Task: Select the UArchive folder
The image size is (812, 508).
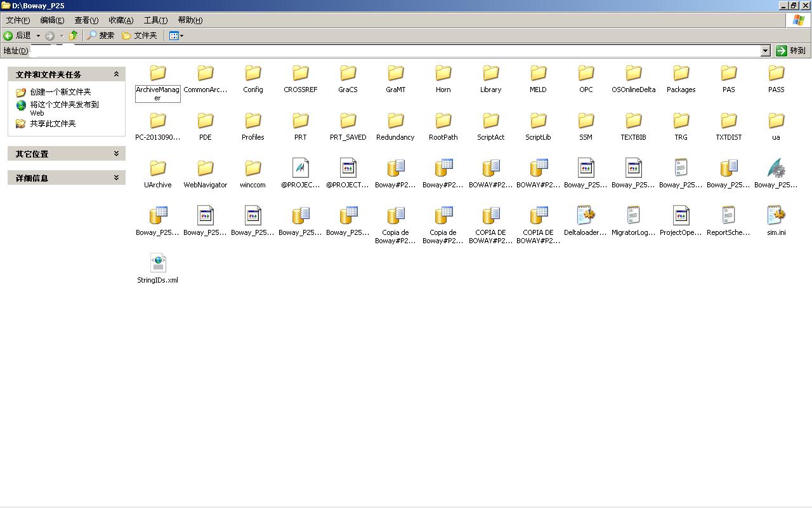Action: (158, 175)
